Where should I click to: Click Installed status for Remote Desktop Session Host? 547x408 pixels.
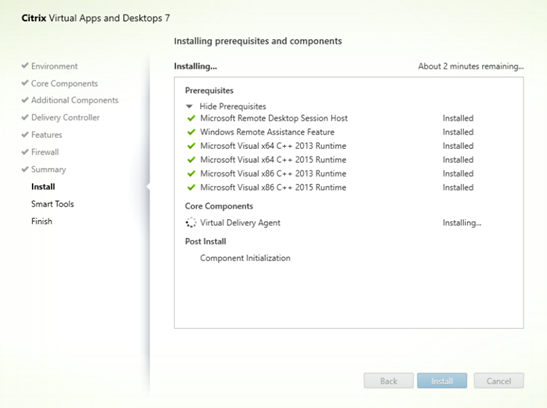click(x=458, y=118)
